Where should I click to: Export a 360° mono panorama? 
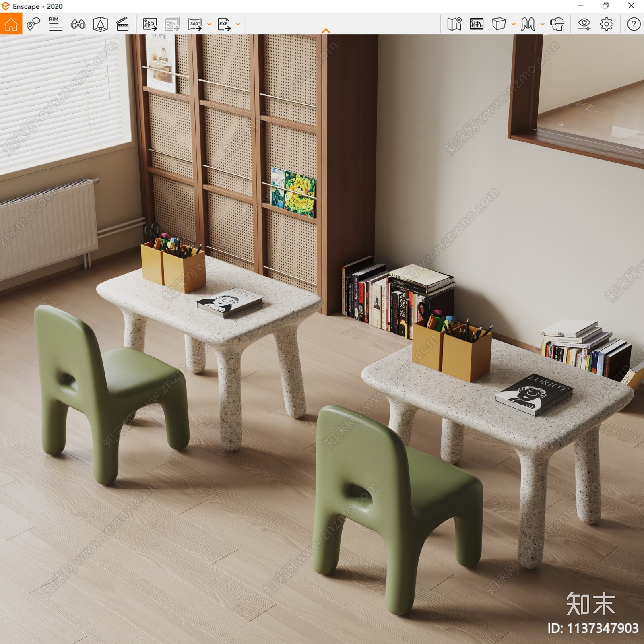[195, 24]
